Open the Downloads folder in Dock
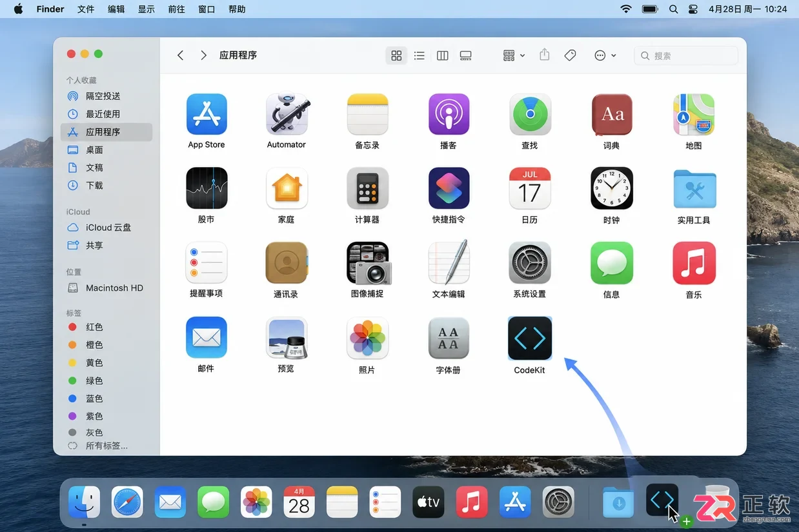 coord(619,502)
